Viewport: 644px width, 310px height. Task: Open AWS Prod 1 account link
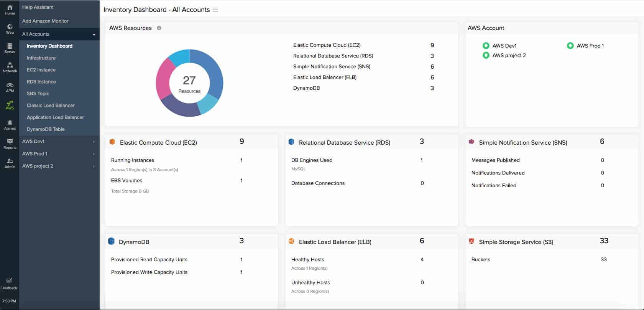(590, 46)
